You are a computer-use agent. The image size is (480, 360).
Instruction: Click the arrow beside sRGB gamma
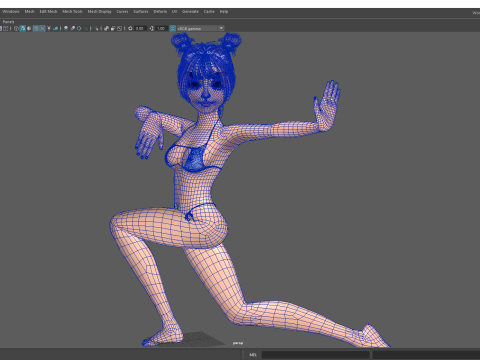pos(221,28)
